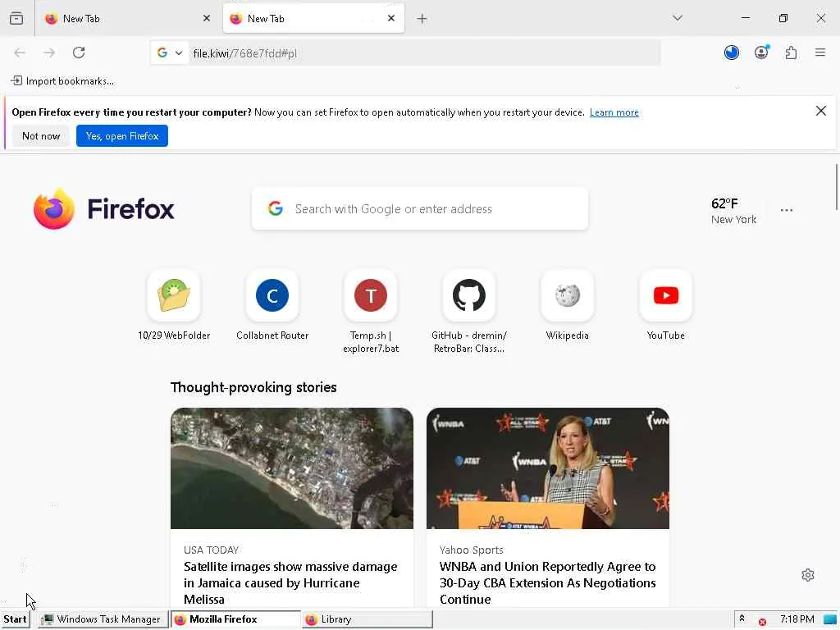Open weather widget three-dot menu
840x630 pixels.
(x=787, y=210)
